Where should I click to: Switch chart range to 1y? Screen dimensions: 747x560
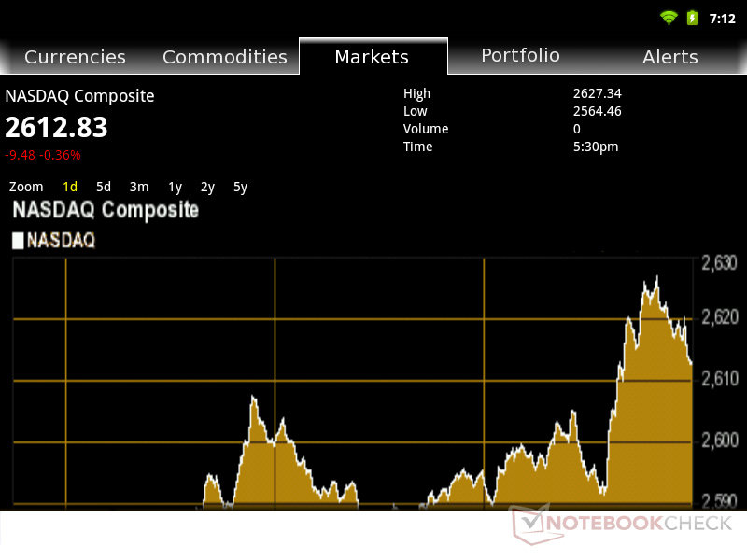(x=175, y=188)
